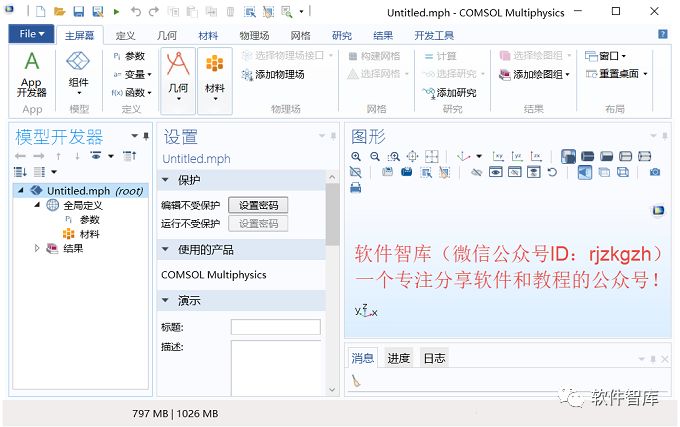Click the large 材料 ribbon button
The width and height of the screenshot is (680, 427).
215,80
